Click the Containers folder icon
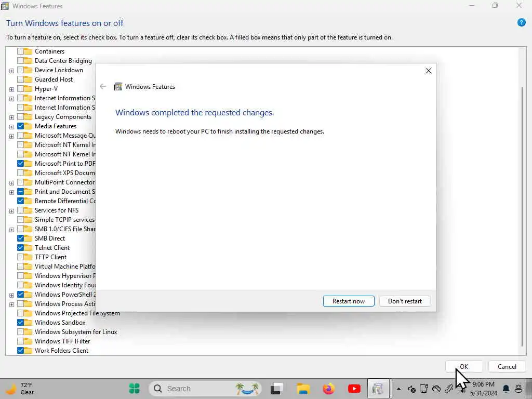Viewport: 532px width, 399px height. click(28, 51)
